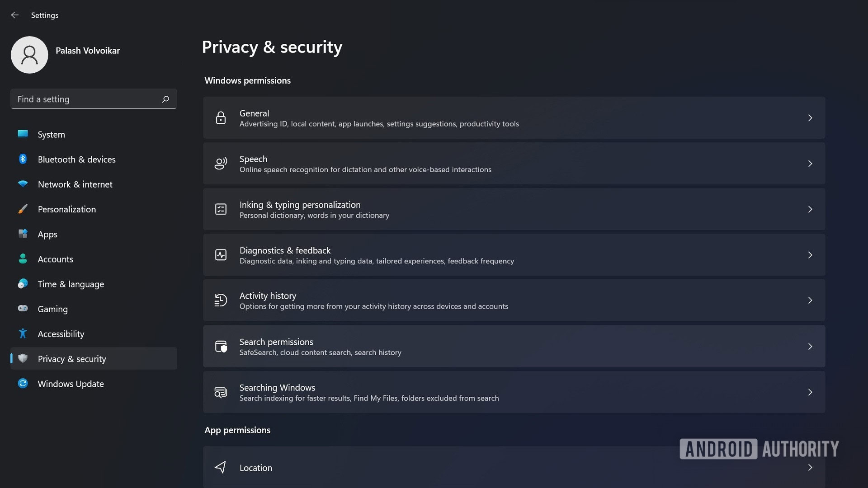
Task: Open Speech recognition settings
Action: point(514,163)
